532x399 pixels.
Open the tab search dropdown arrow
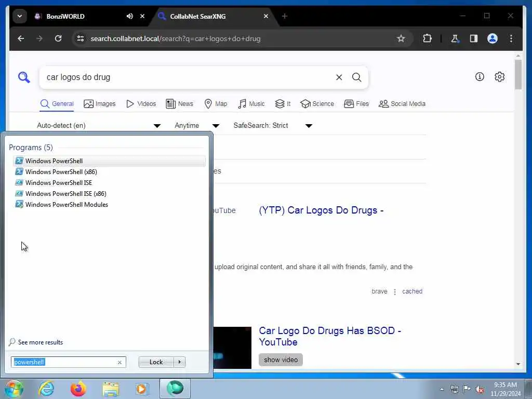coord(20,16)
